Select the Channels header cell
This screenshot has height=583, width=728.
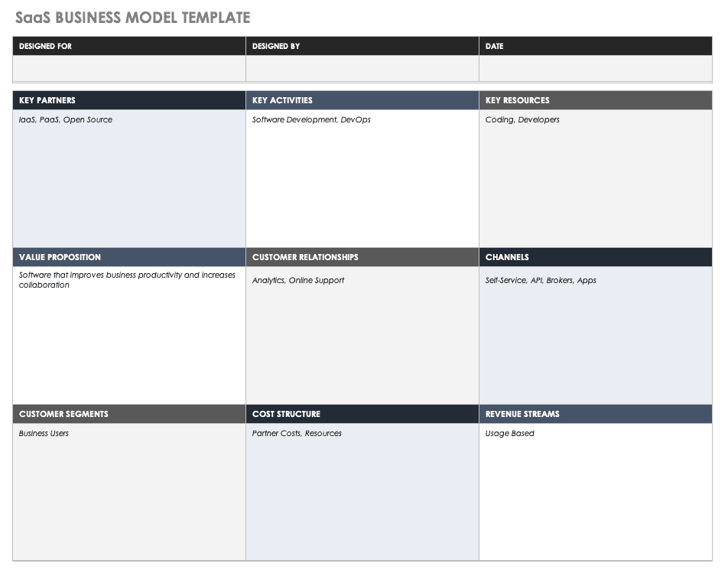[596, 257]
